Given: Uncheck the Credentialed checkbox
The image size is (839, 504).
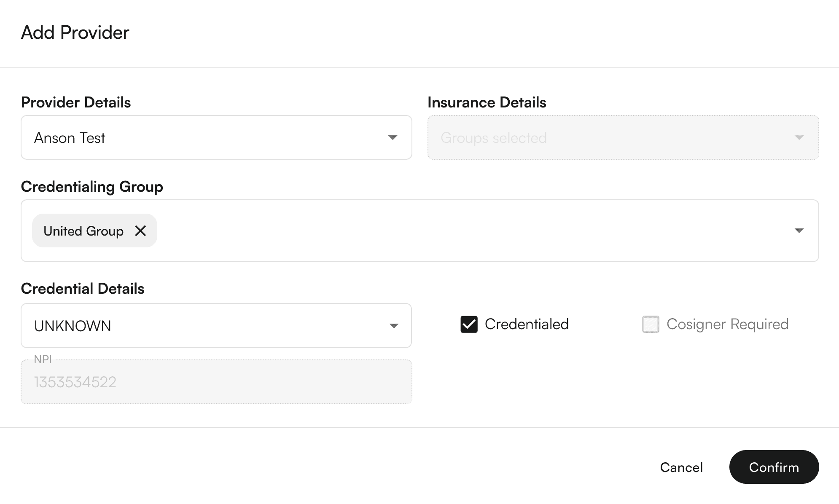Looking at the screenshot, I should pos(469,324).
